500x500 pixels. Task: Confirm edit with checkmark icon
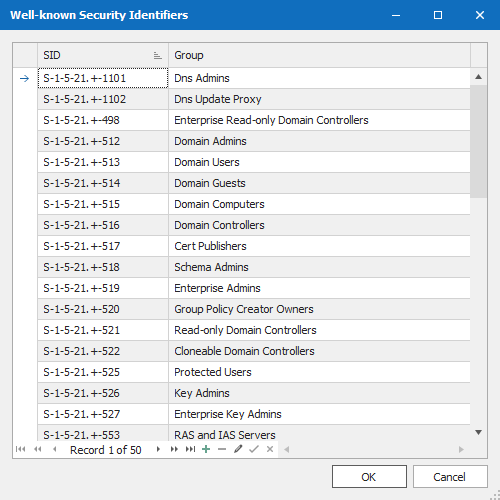point(254,449)
